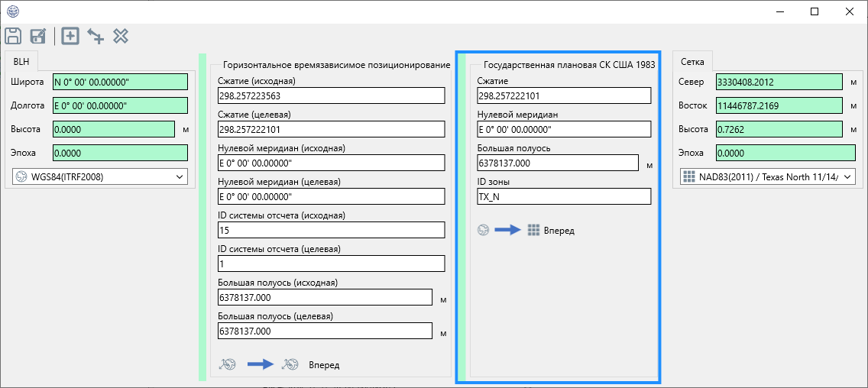Click the Широта latitude input field
This screenshot has height=388, width=868.
[120, 82]
